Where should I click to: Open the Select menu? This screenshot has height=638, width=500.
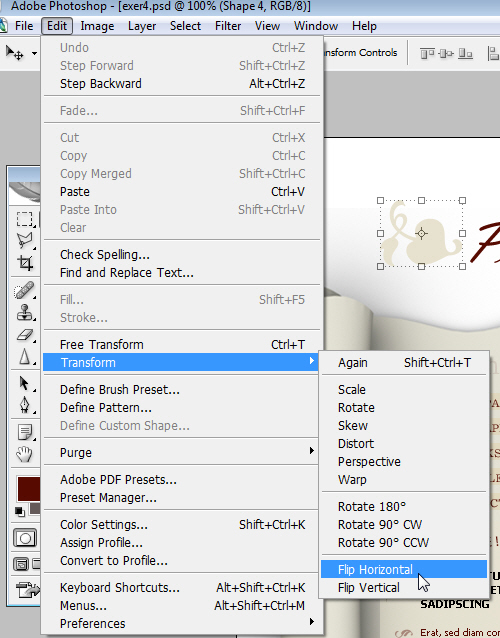186,26
